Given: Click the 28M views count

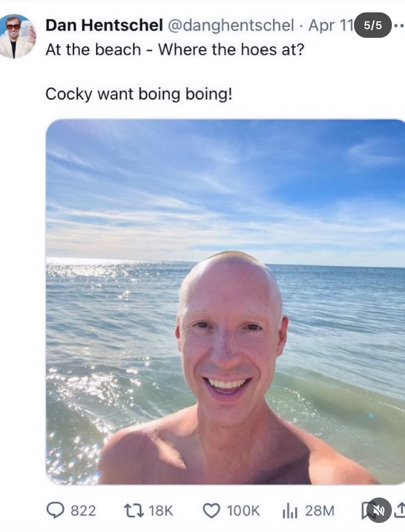Looking at the screenshot, I should pos(319,511).
